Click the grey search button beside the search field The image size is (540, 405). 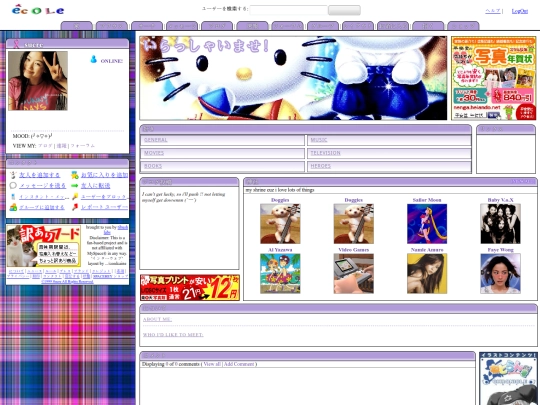pyautogui.click(x=344, y=10)
